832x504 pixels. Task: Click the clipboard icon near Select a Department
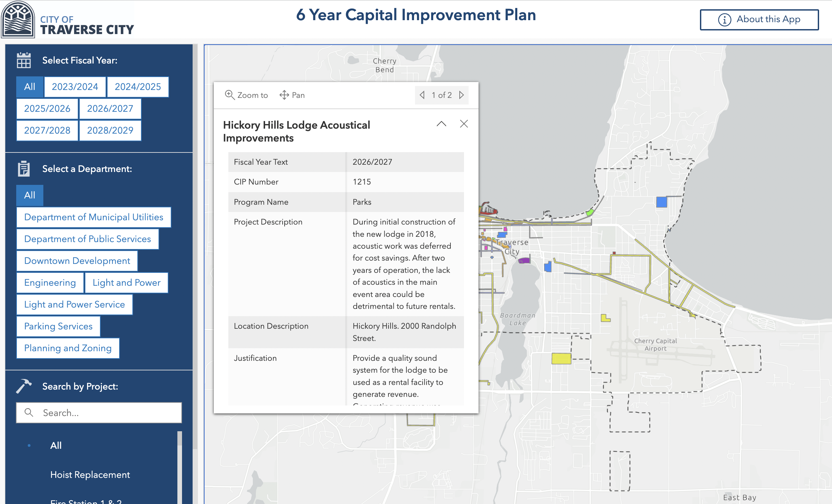click(x=24, y=168)
